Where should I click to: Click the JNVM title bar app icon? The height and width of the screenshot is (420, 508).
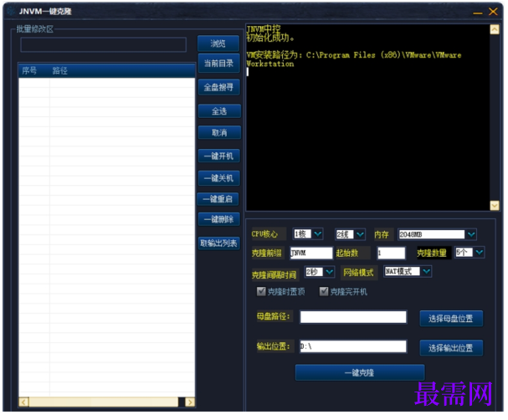tap(12, 12)
